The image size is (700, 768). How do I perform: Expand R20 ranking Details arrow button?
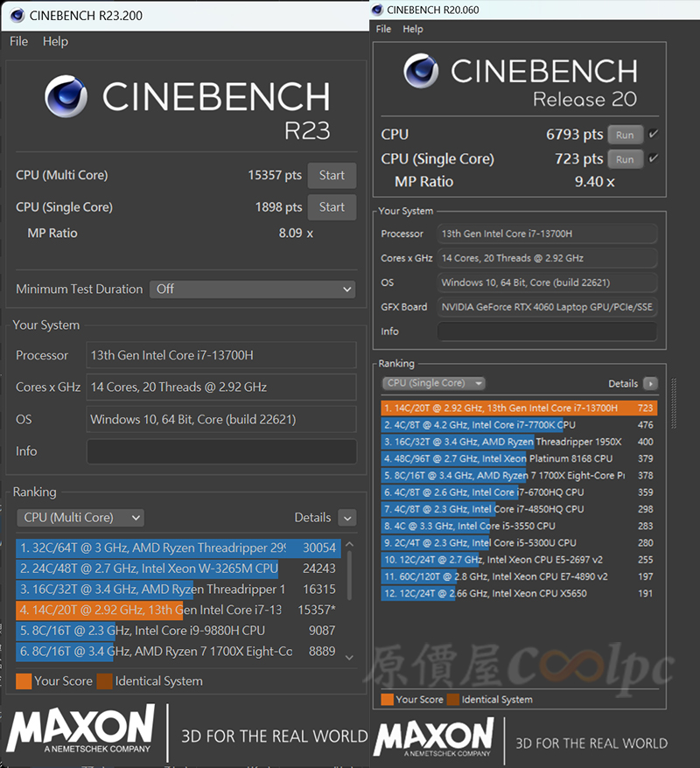[650, 383]
